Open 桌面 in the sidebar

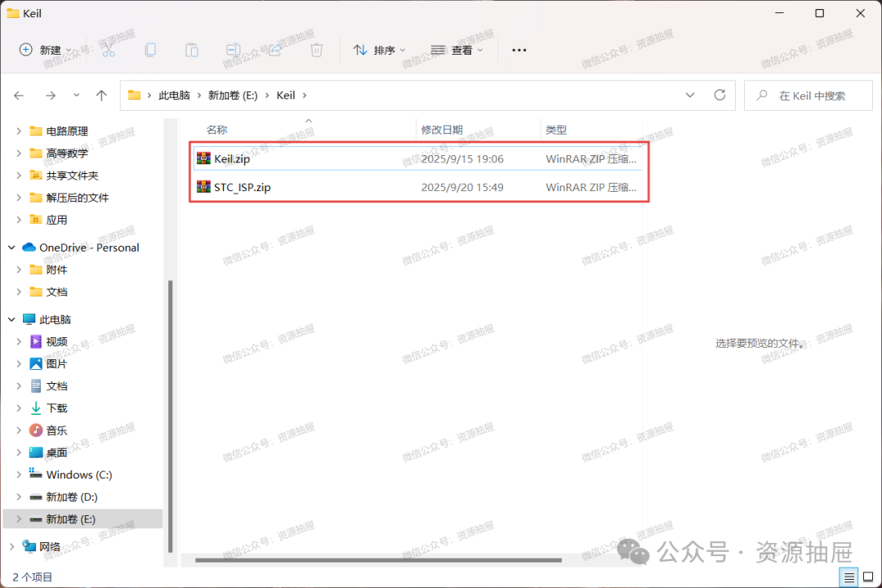tap(56, 452)
